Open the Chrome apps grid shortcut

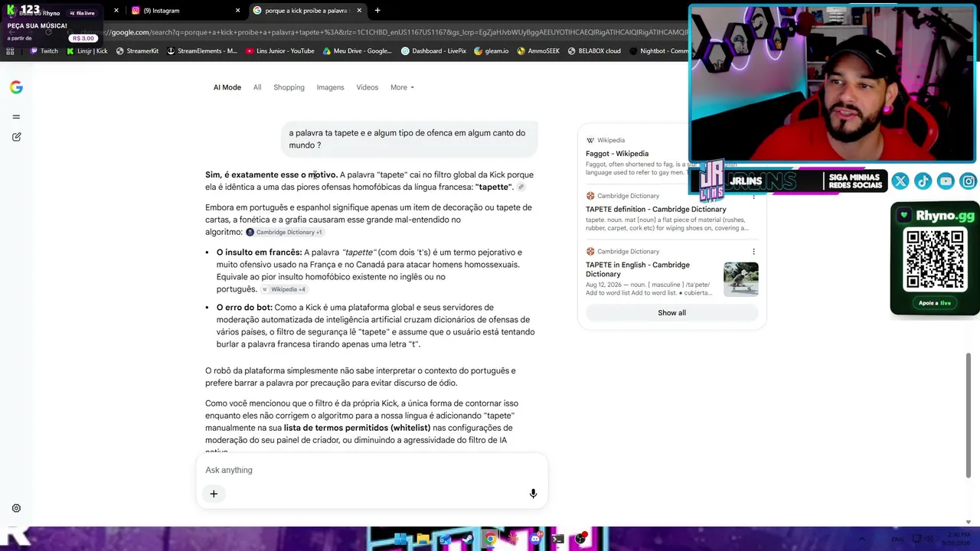click(x=10, y=51)
